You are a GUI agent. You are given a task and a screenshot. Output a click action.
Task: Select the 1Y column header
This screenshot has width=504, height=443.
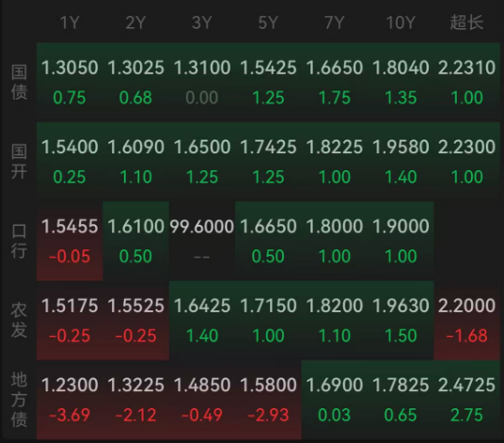pyautogui.click(x=70, y=23)
